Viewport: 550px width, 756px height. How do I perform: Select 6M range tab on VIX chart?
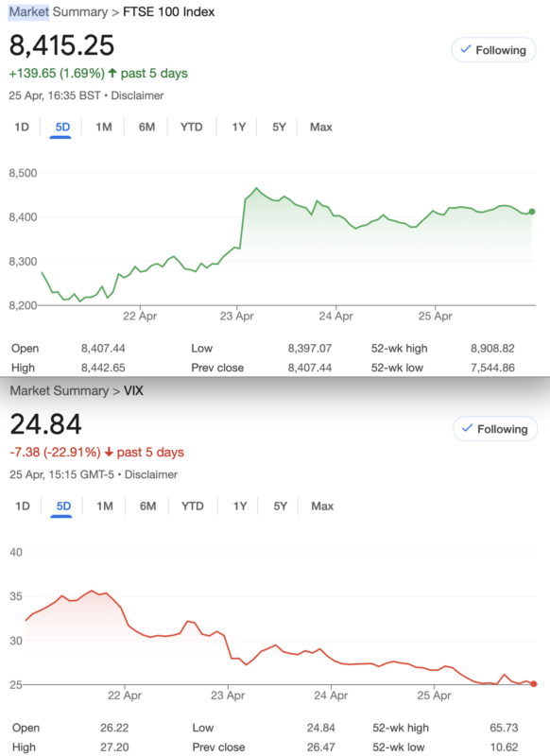pos(148,506)
